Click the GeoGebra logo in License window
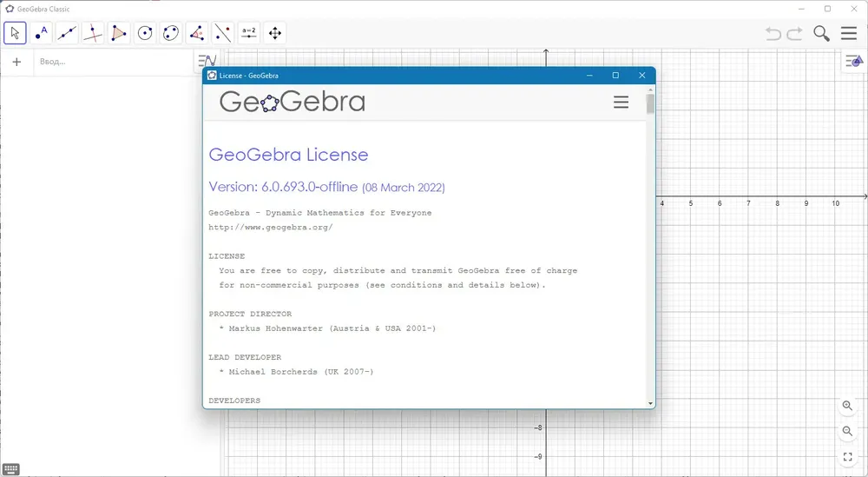 pyautogui.click(x=293, y=102)
